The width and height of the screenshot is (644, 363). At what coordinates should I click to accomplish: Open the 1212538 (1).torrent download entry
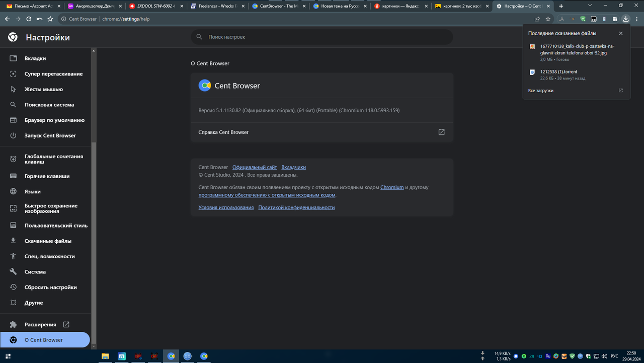point(576,75)
